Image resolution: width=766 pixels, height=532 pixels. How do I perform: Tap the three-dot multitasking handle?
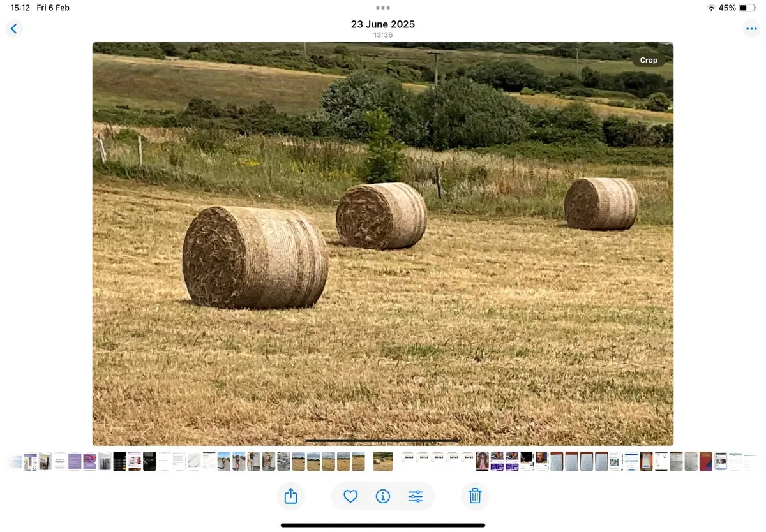pyautogui.click(x=382, y=8)
